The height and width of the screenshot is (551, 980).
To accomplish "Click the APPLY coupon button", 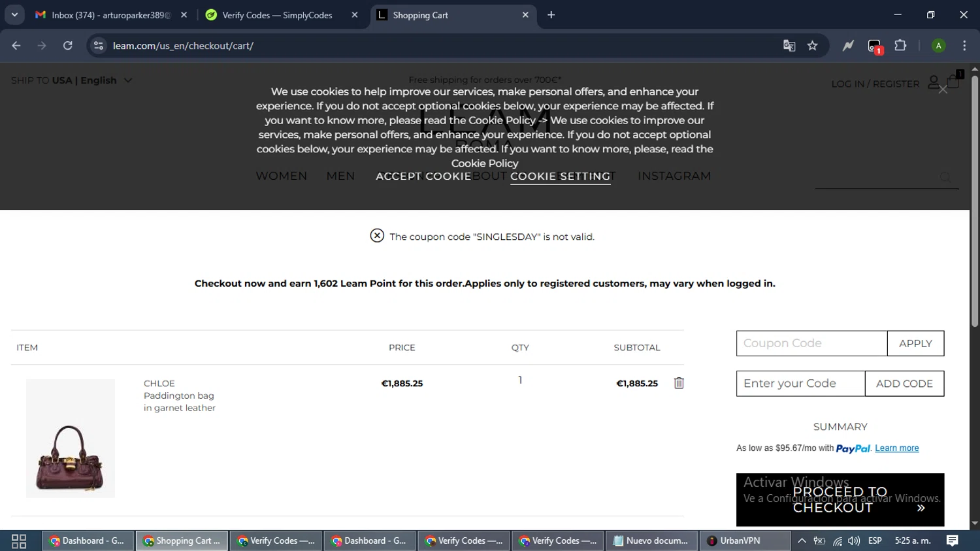I will (915, 343).
